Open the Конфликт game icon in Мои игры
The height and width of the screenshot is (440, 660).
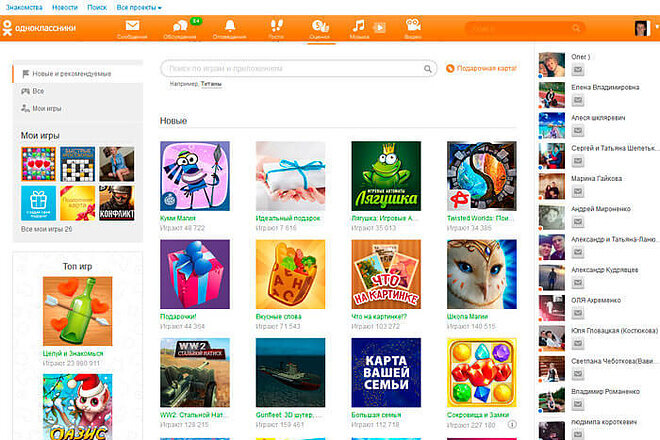pyautogui.click(x=117, y=203)
